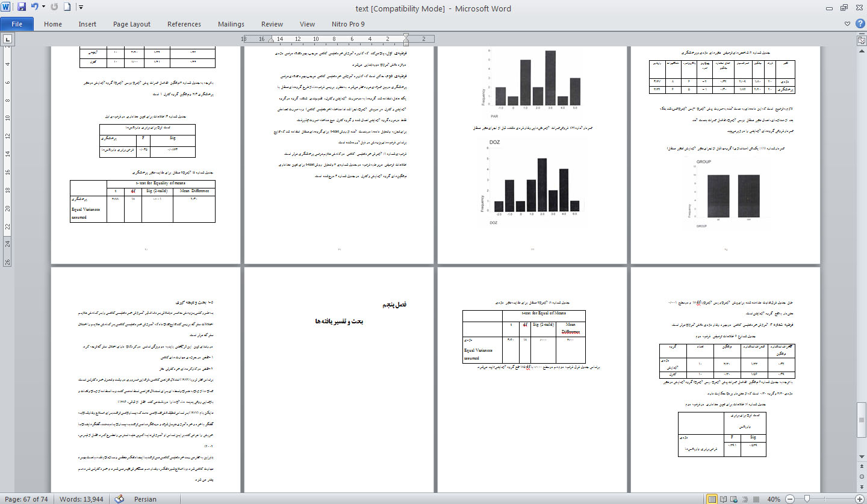The image size is (867, 504).
Task: Click the Persian language button in status bar
Action: pos(145,499)
